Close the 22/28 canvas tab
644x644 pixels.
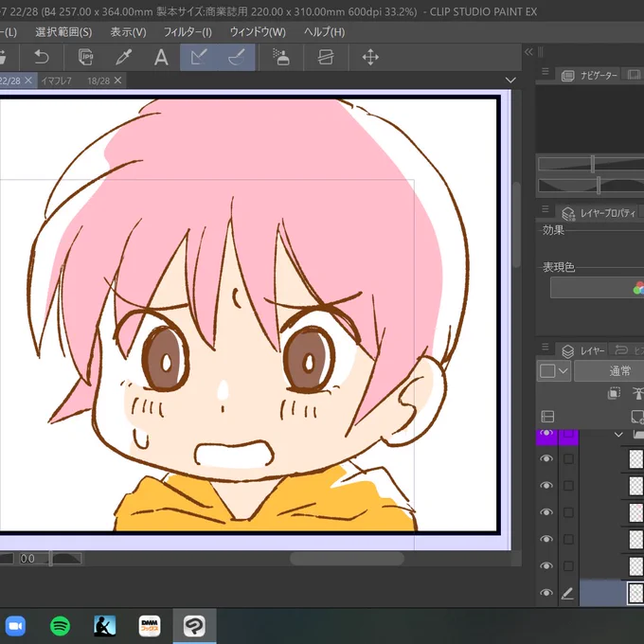(28, 80)
